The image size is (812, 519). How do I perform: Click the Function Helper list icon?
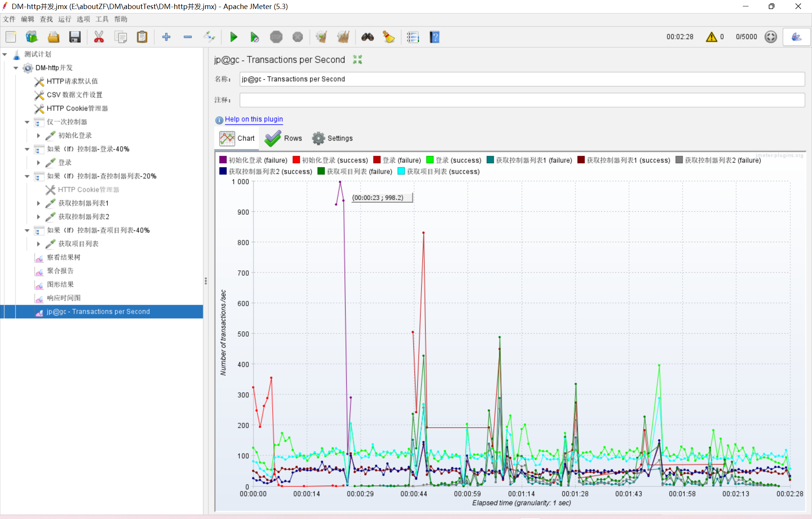[413, 37]
